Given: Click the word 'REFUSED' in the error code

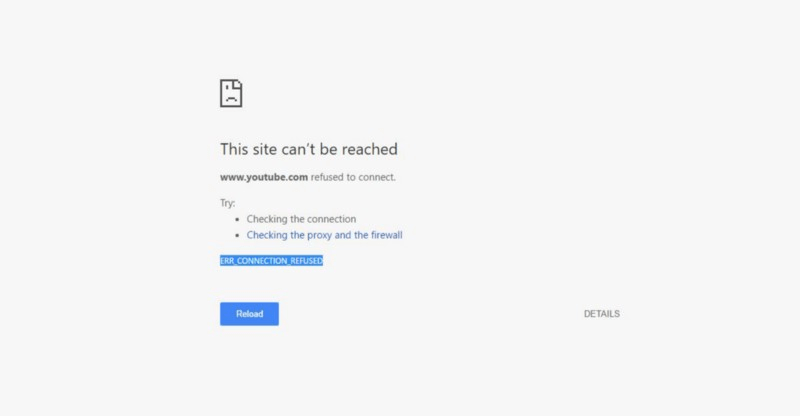Looking at the screenshot, I should [307, 261].
